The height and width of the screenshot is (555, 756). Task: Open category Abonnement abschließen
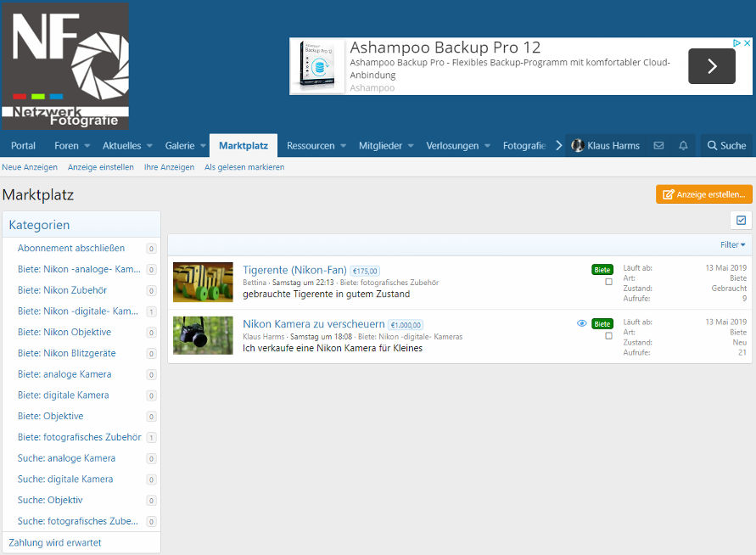[x=71, y=249]
